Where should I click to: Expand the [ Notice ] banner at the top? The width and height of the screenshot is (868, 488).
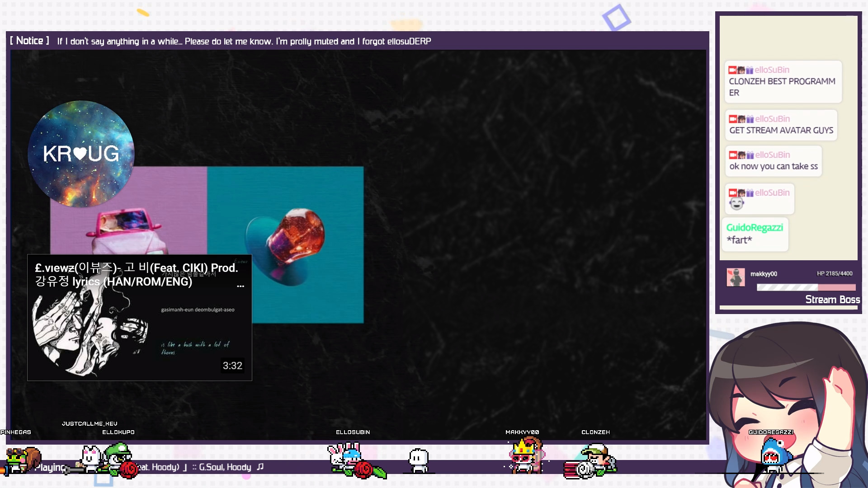(x=29, y=41)
